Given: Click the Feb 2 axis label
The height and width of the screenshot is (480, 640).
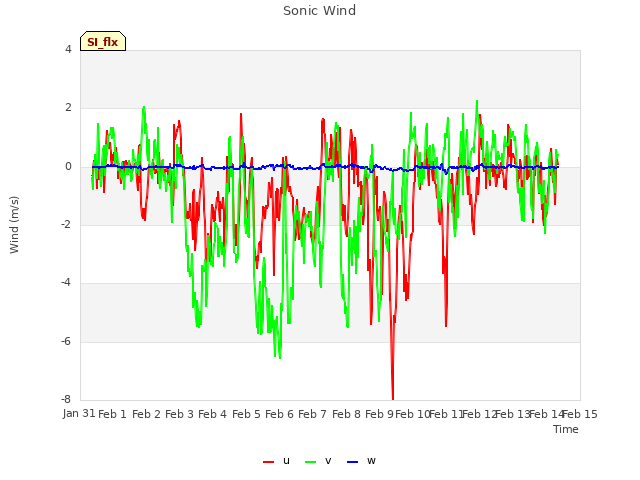Looking at the screenshot, I should [x=146, y=414].
